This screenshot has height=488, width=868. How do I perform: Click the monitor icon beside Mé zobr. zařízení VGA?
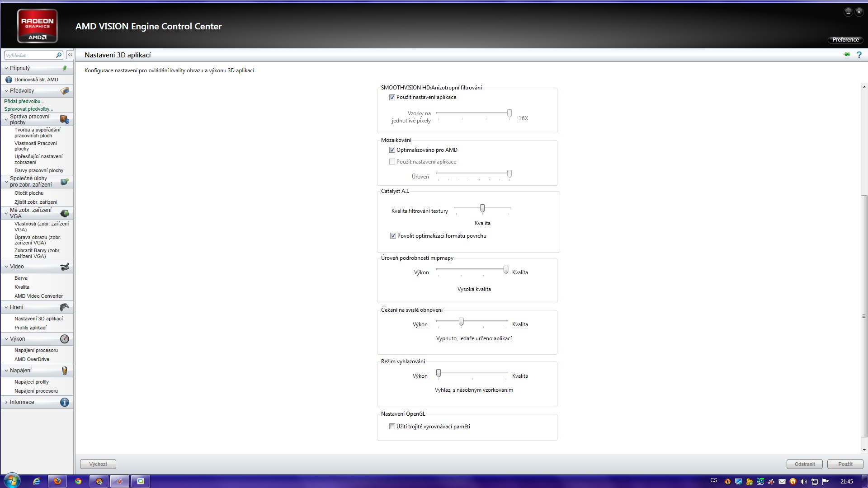point(65,213)
